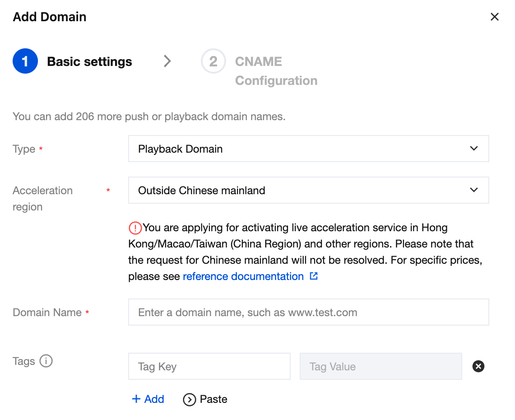Click the circled arrow Paste icon
This screenshot has width=515, height=420.
(190, 399)
